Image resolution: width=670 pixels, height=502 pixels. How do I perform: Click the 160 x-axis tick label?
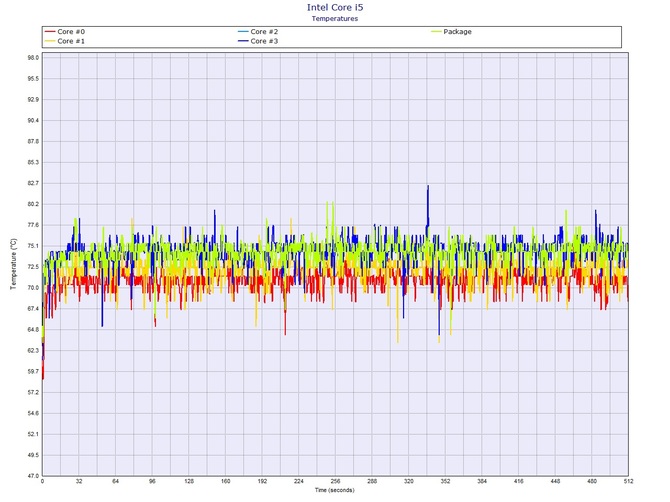pos(226,481)
